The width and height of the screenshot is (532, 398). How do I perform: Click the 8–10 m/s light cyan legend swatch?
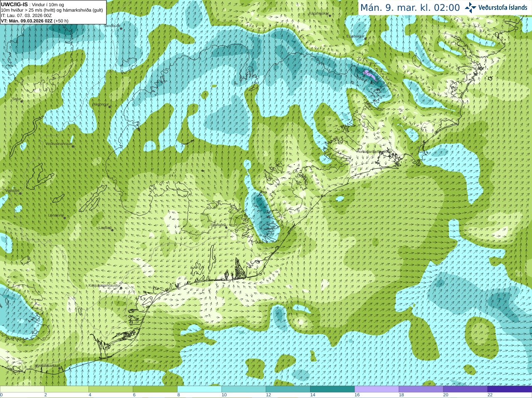(199, 389)
